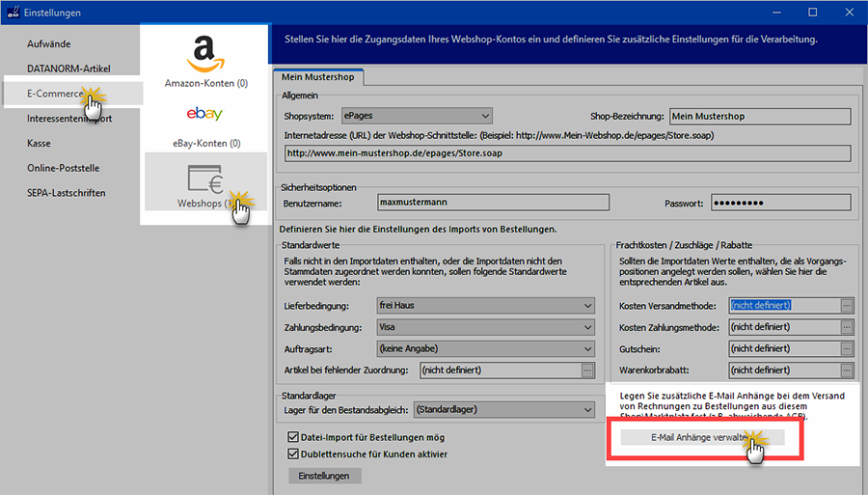Browse for Kosten Zahlungsmethode article via ellipsis
This screenshot has width=868, height=495.
pyautogui.click(x=847, y=327)
